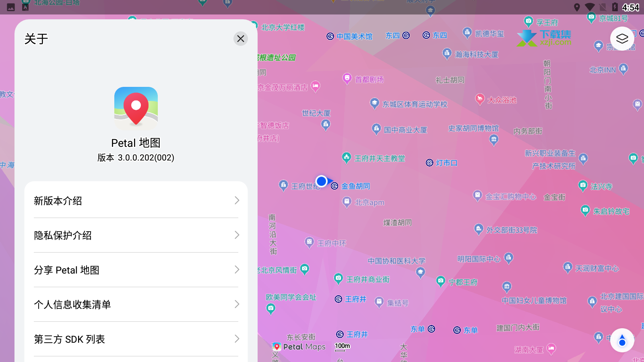Viewport: 644px width, 362px height.
Task: Tap the 北京apm shopping marker
Action: (347, 202)
